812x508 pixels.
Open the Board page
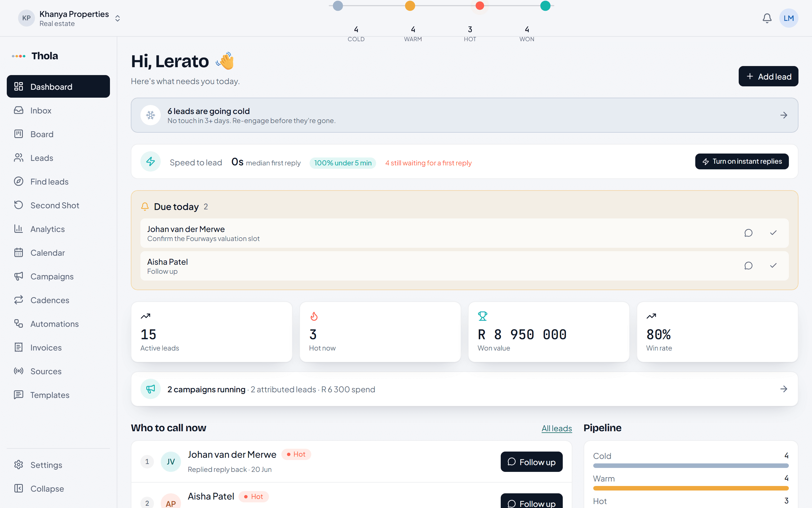[x=58, y=134]
